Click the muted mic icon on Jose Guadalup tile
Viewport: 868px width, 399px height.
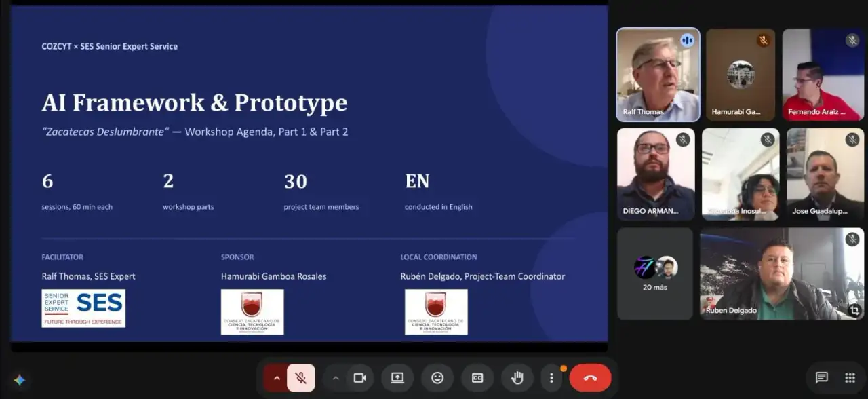click(x=852, y=140)
